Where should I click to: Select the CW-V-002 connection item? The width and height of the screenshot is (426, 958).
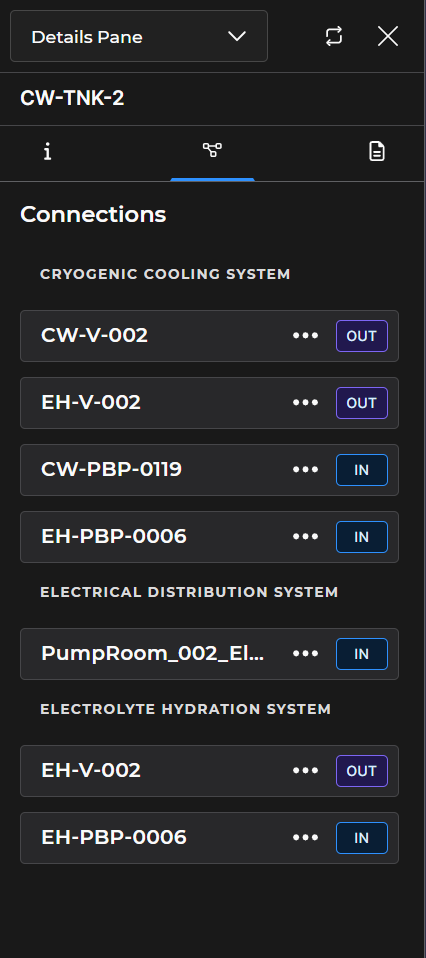pos(210,336)
